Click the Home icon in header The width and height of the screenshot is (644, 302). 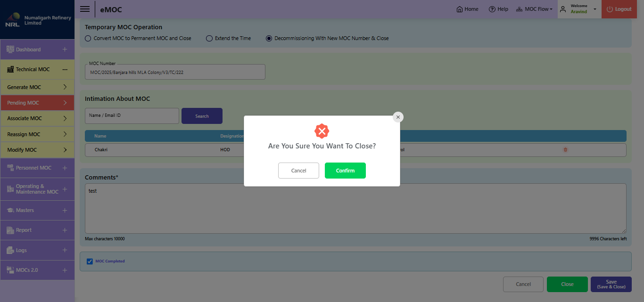(x=460, y=9)
